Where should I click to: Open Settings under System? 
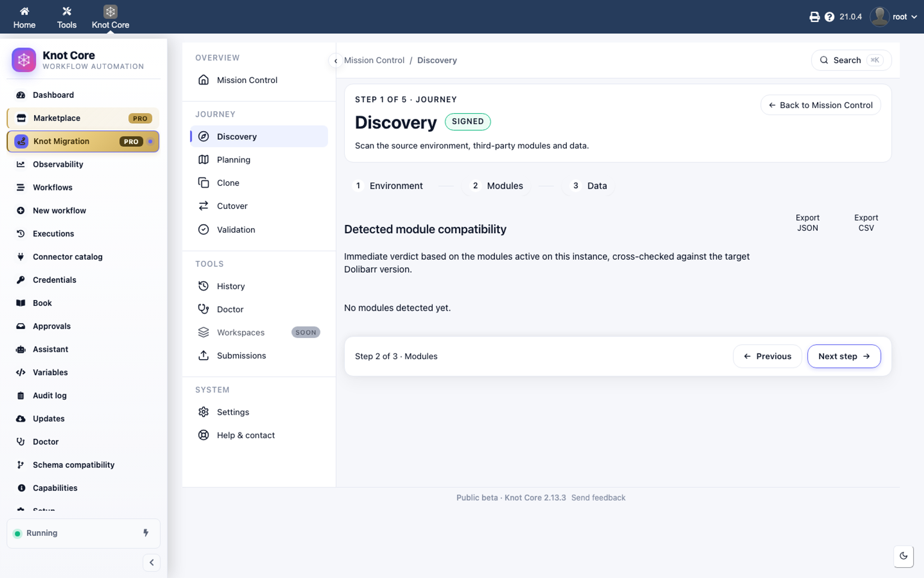[x=259, y=412]
